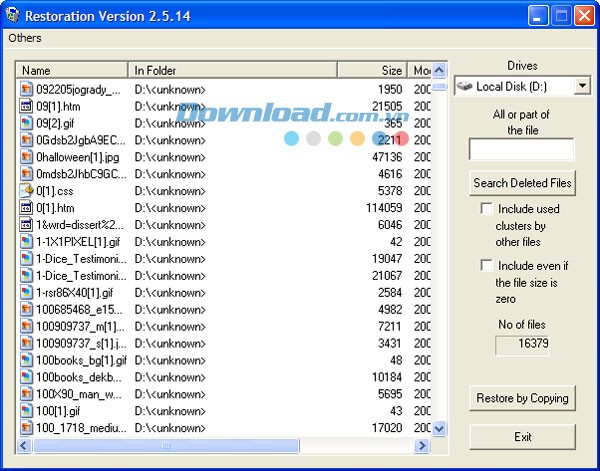Click the 100[1].gif file icon
The width and height of the screenshot is (600, 471).
point(27,411)
